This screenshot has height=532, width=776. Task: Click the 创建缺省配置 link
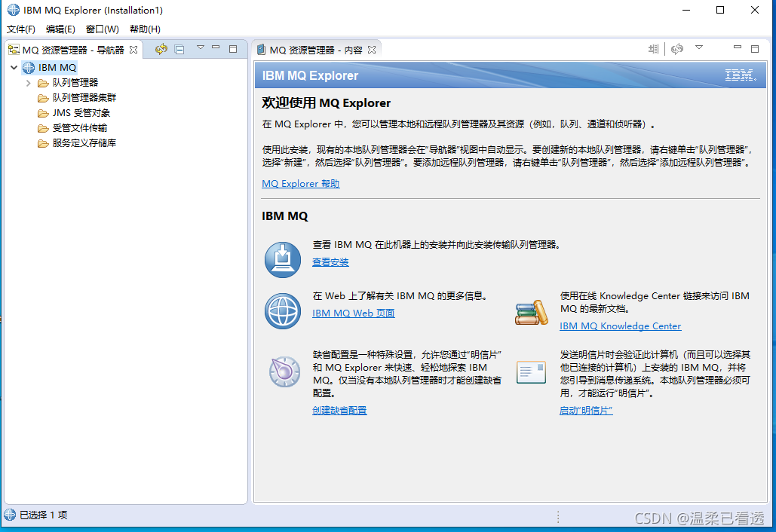(x=339, y=411)
